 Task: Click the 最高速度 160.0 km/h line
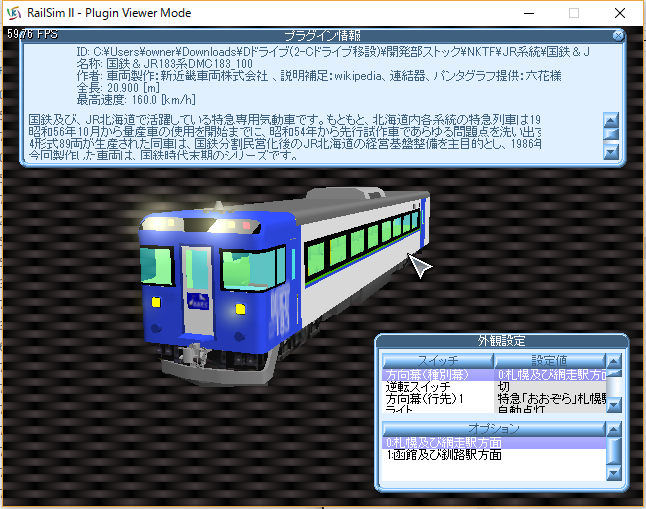[x=136, y=100]
